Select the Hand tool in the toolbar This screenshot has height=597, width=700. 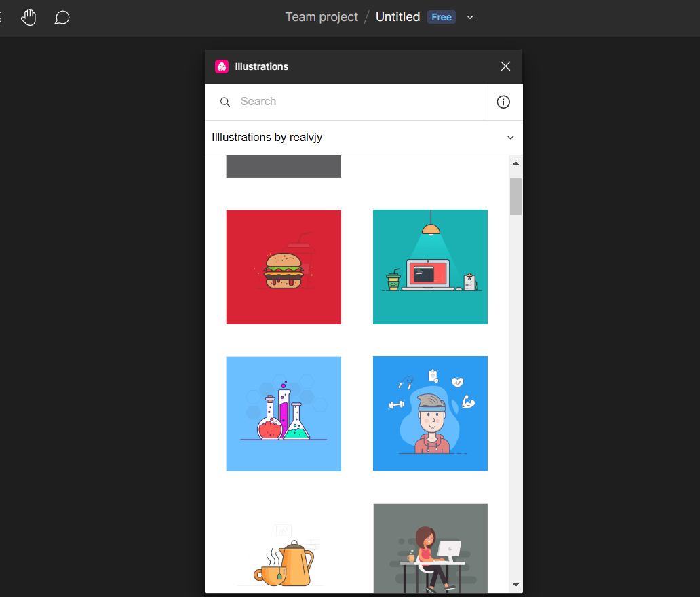(28, 17)
